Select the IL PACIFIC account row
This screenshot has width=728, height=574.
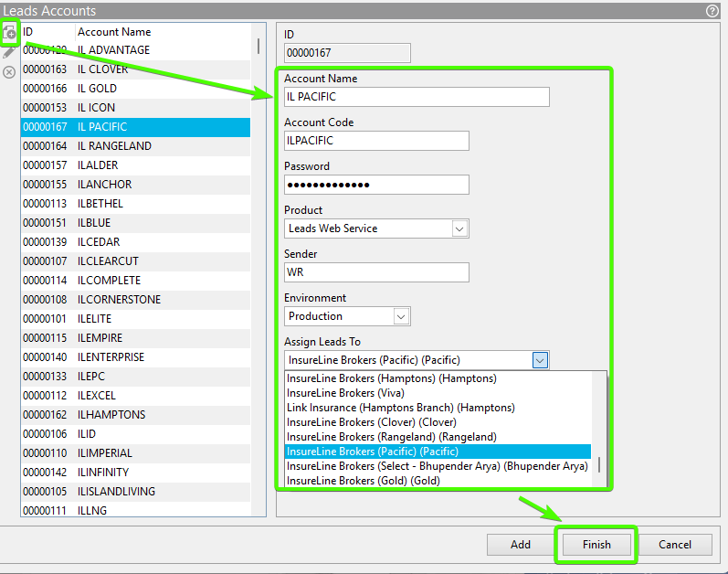(135, 127)
